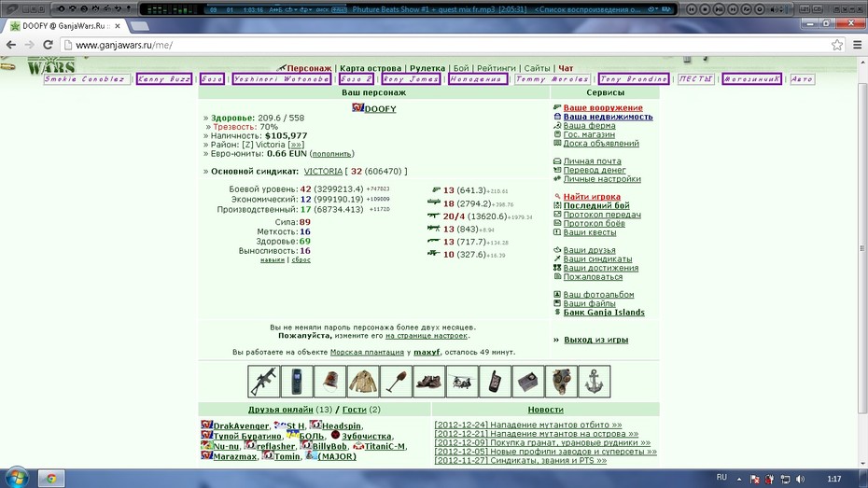Go back in Chrome browser
Screen dimensions: 868x488
(11, 45)
